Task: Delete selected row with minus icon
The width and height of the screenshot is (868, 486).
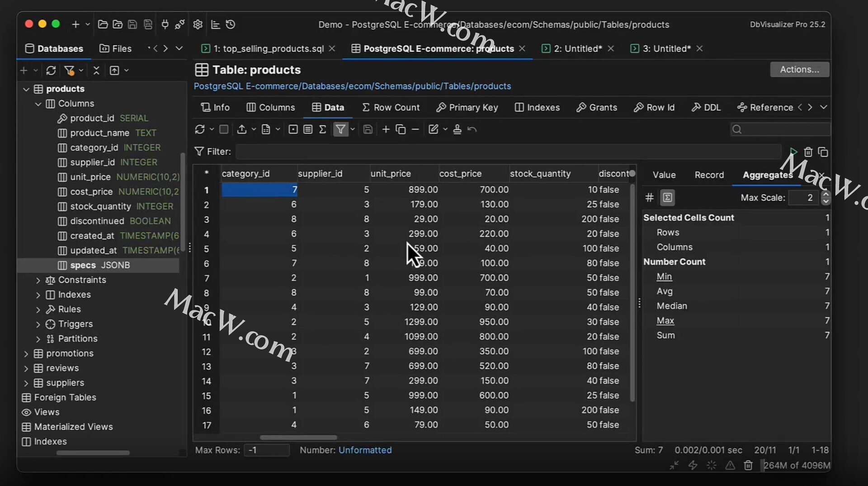Action: coord(415,129)
